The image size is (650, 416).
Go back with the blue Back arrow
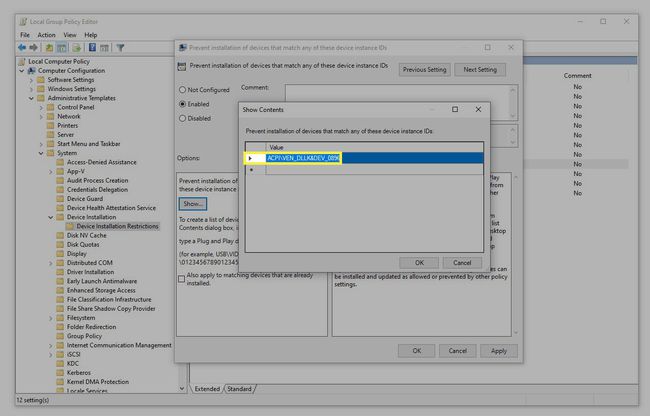click(x=22, y=48)
